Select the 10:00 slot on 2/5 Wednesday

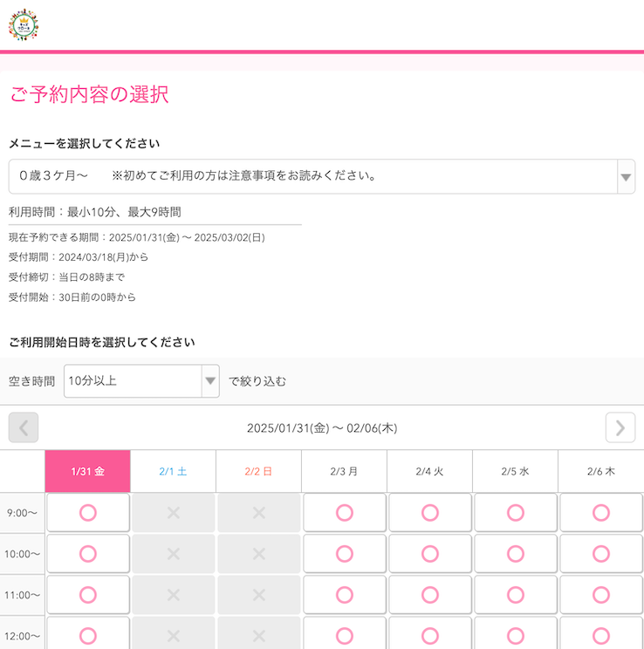pyautogui.click(x=516, y=554)
